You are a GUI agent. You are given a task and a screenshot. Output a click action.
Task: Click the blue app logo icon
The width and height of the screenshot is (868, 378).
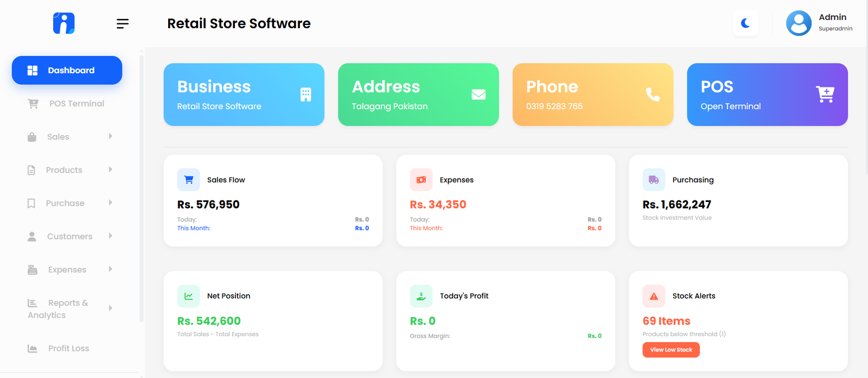click(63, 23)
